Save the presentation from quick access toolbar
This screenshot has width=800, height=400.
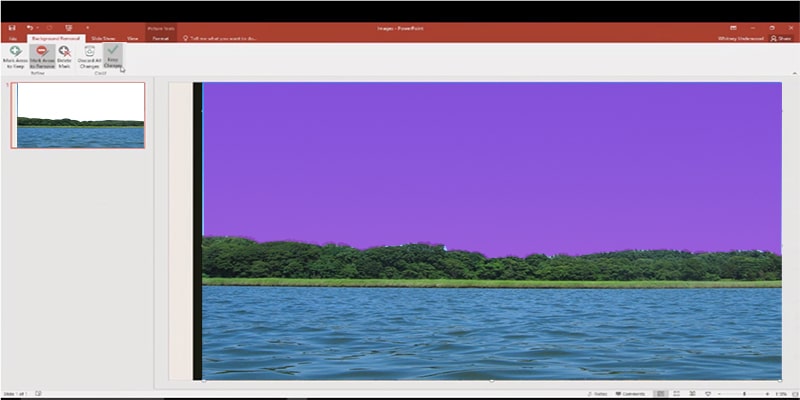pyautogui.click(x=12, y=28)
